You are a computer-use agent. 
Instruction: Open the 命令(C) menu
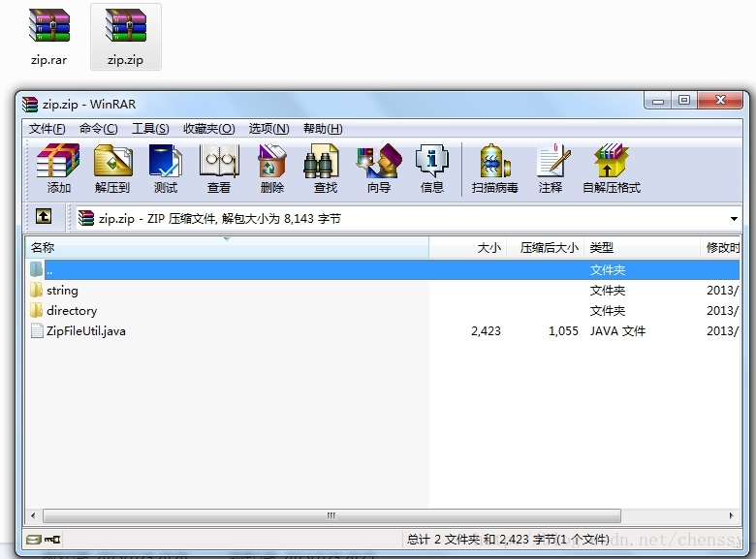(98, 129)
